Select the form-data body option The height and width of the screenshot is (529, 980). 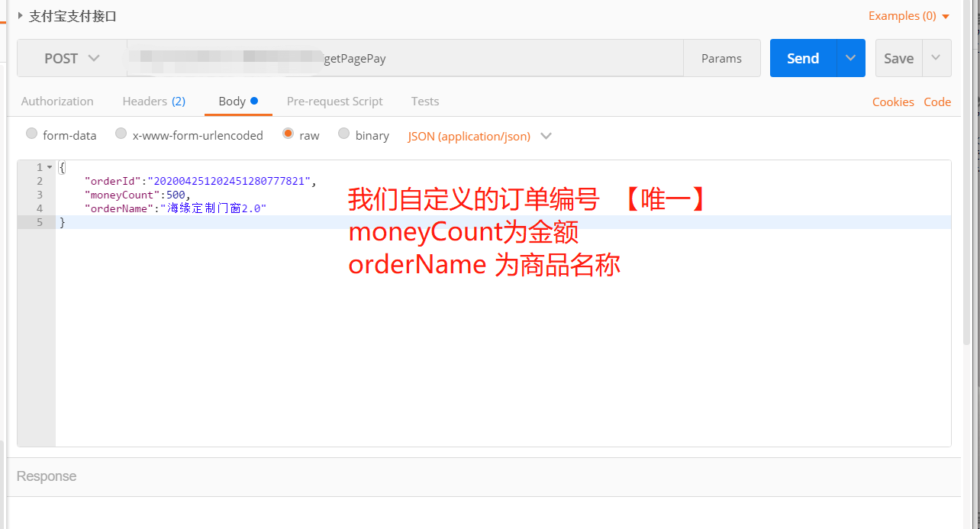(x=31, y=133)
